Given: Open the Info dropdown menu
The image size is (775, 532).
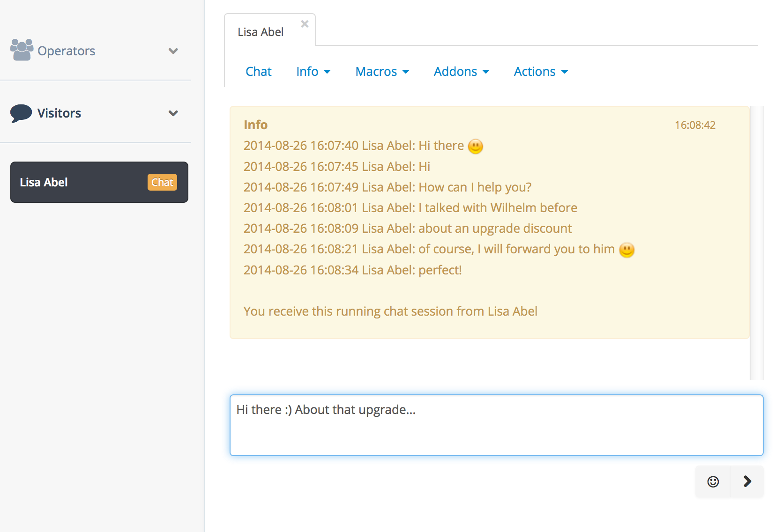Looking at the screenshot, I should [x=313, y=72].
